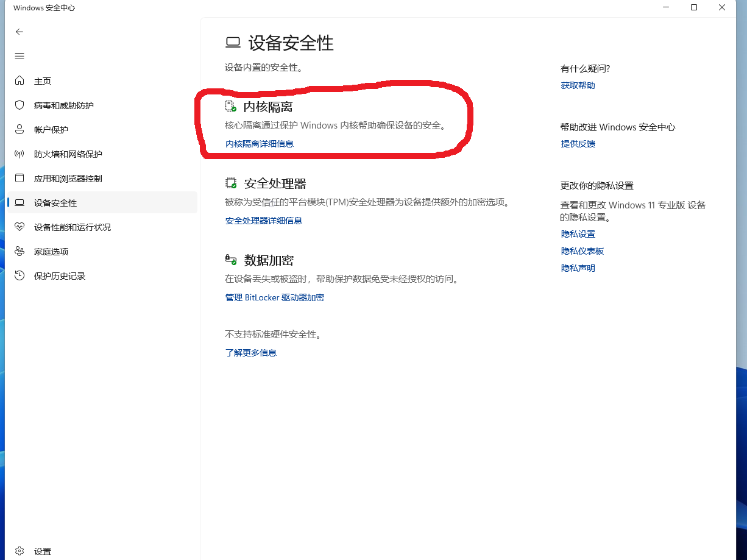
Task: Click 不支持标准硬件安全性 text
Action: click(273, 335)
